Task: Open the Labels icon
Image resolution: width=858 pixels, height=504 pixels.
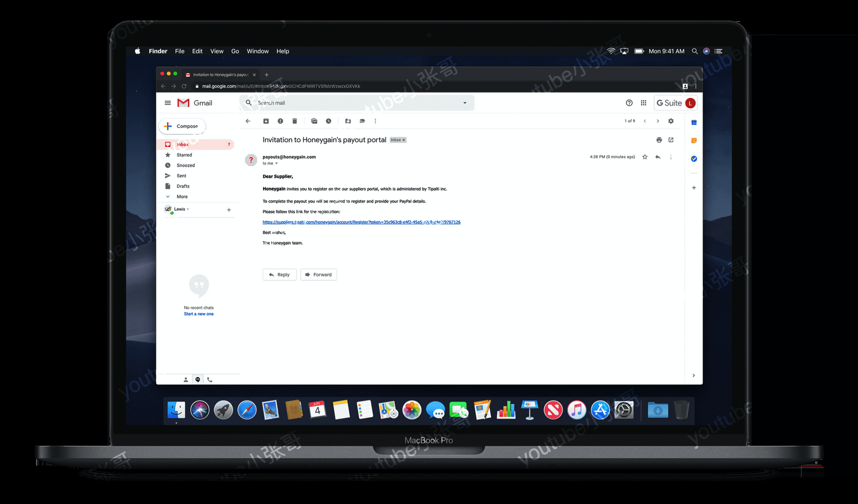Action: click(362, 121)
